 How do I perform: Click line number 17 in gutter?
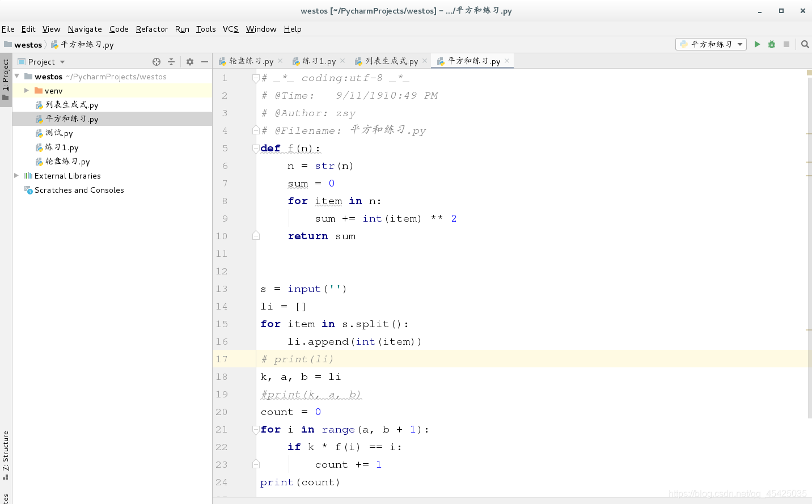222,359
